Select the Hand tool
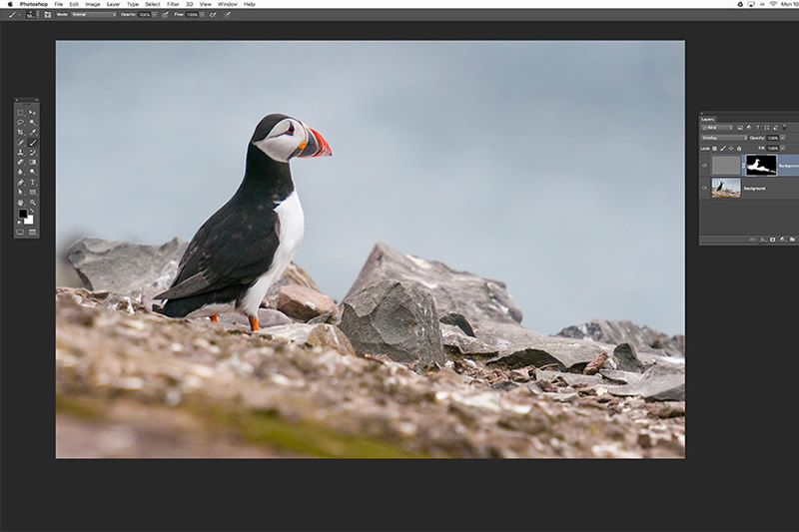 click(x=20, y=203)
